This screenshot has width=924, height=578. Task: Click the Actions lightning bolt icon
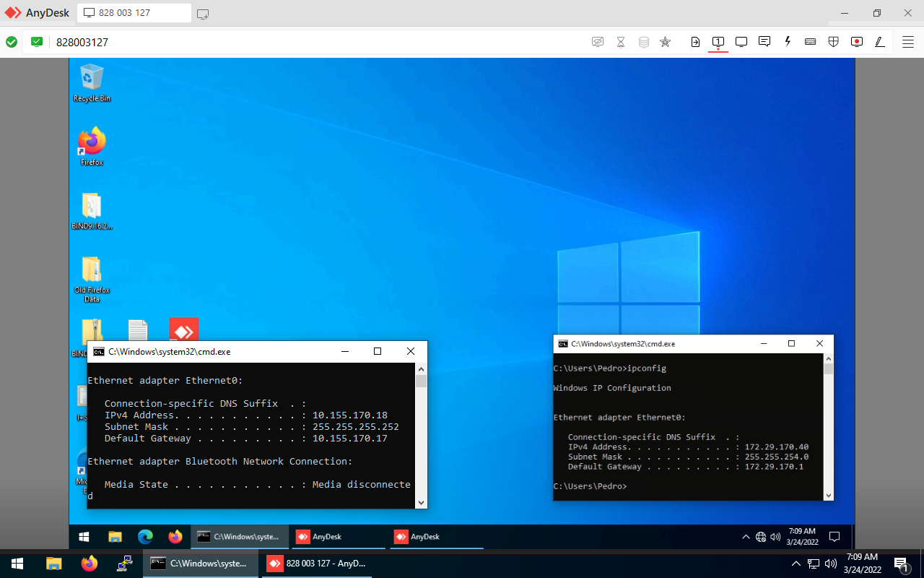point(788,42)
